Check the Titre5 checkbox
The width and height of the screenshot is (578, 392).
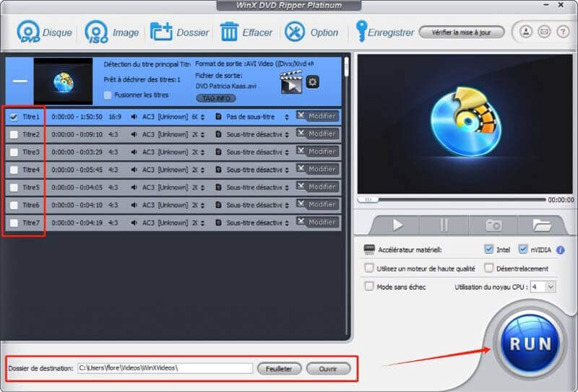[x=14, y=188]
